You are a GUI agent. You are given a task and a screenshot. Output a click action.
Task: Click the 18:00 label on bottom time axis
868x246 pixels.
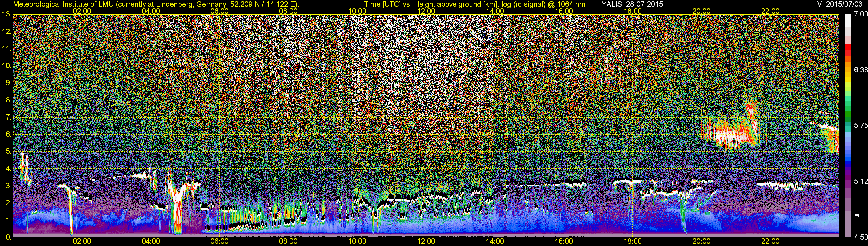click(632, 241)
